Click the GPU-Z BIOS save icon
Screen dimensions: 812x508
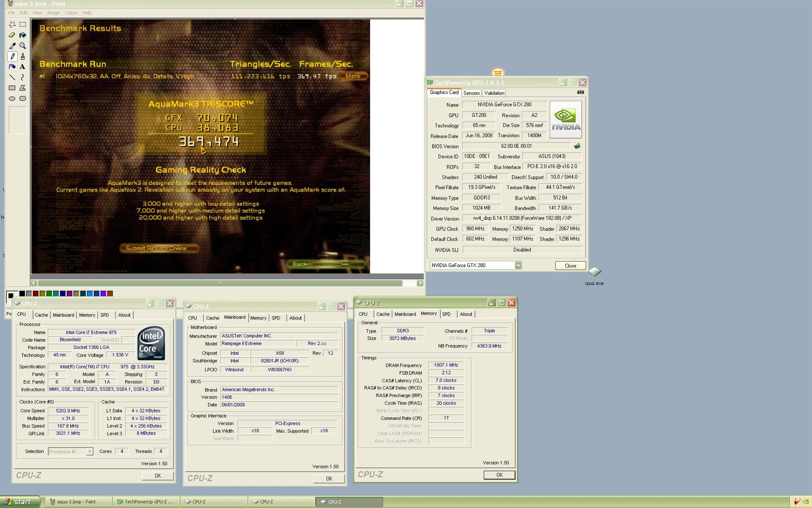point(577,146)
